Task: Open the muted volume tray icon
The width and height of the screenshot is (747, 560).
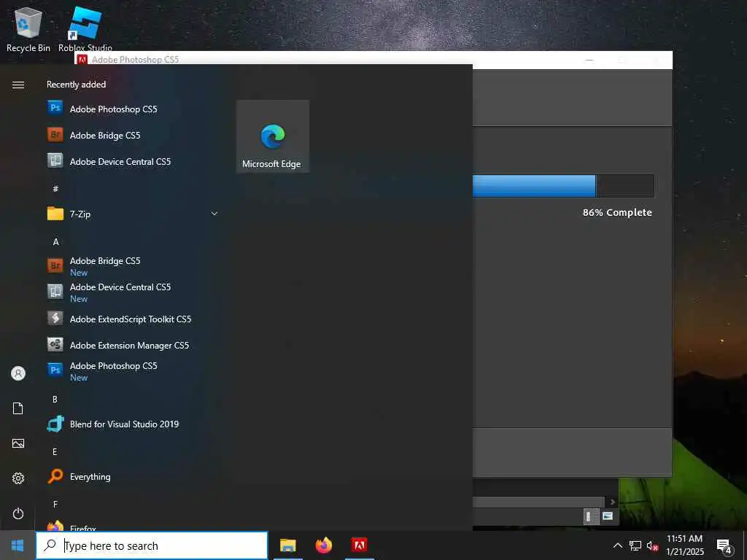Action: coord(652,545)
